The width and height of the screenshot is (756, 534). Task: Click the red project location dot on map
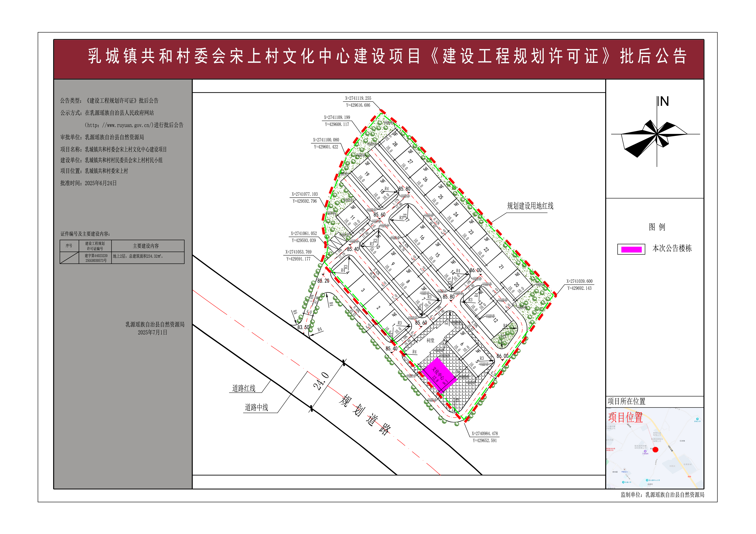[x=656, y=450]
